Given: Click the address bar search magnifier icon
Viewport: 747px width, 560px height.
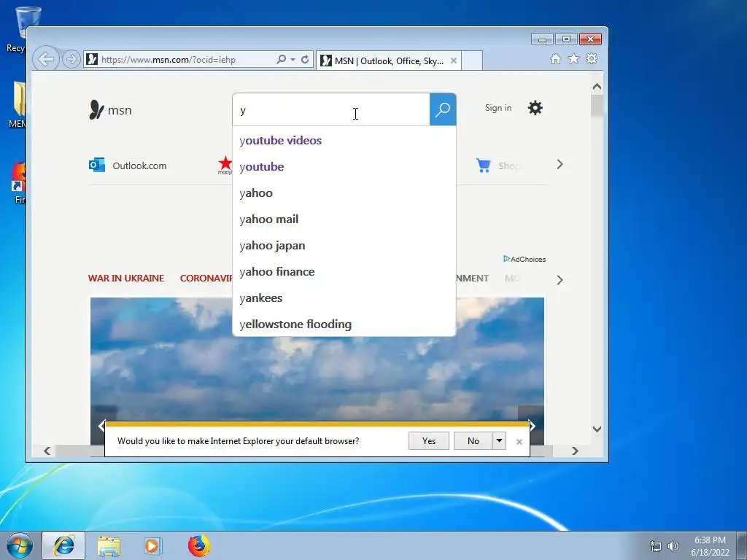Looking at the screenshot, I should pos(281,60).
